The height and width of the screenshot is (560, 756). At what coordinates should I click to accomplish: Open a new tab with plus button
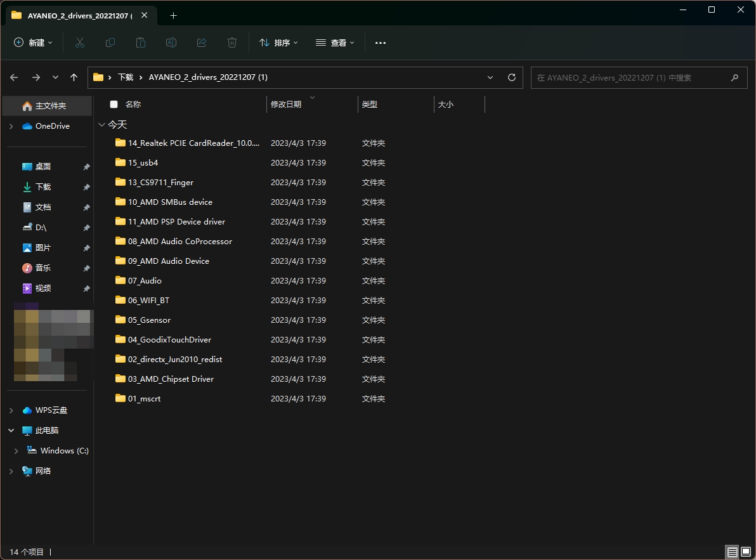(x=174, y=15)
